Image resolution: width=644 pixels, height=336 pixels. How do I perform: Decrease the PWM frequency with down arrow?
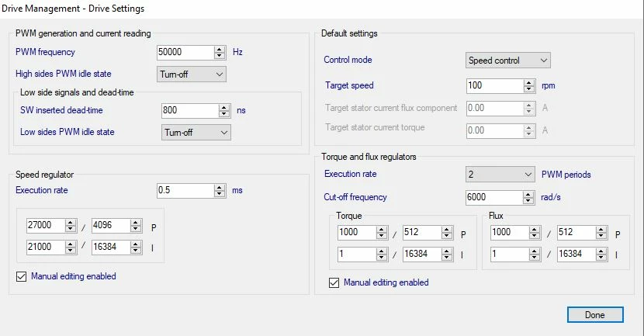pos(220,56)
